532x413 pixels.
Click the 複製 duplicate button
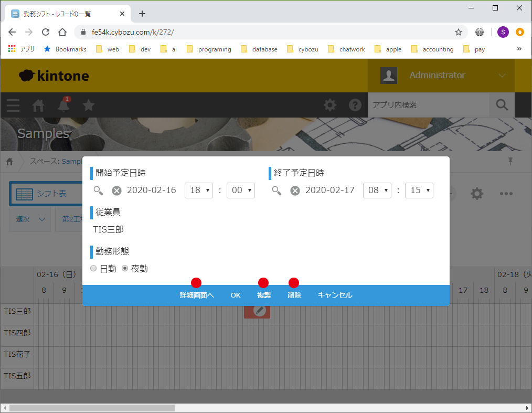(264, 295)
